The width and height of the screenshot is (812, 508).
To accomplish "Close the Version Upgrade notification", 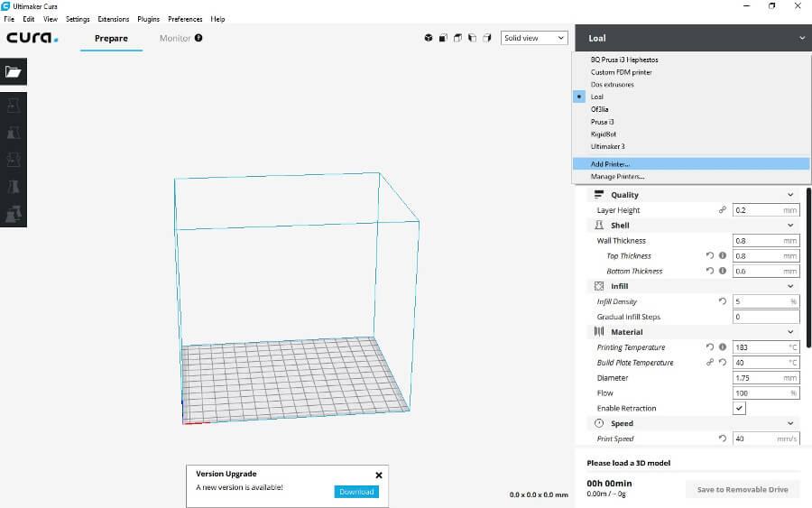I will [x=379, y=475].
